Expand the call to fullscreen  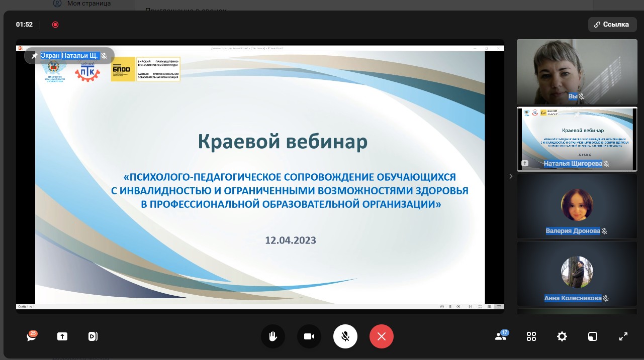tap(623, 336)
